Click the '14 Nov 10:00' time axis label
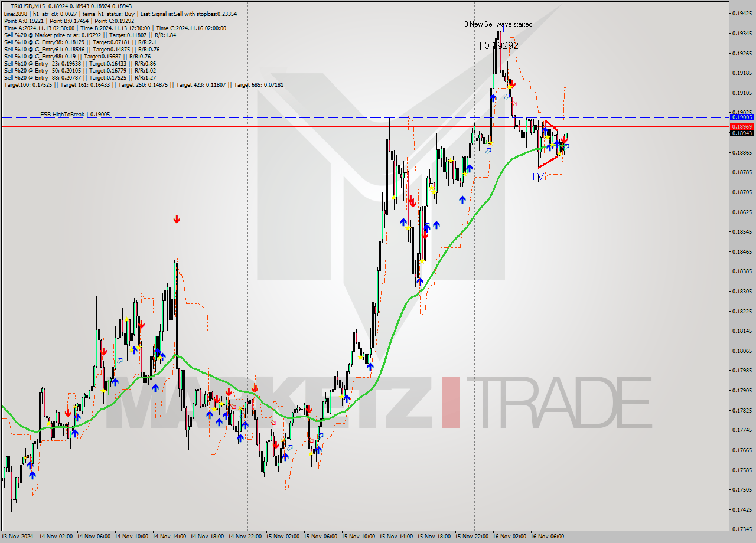This screenshot has width=756, height=543. (x=131, y=537)
